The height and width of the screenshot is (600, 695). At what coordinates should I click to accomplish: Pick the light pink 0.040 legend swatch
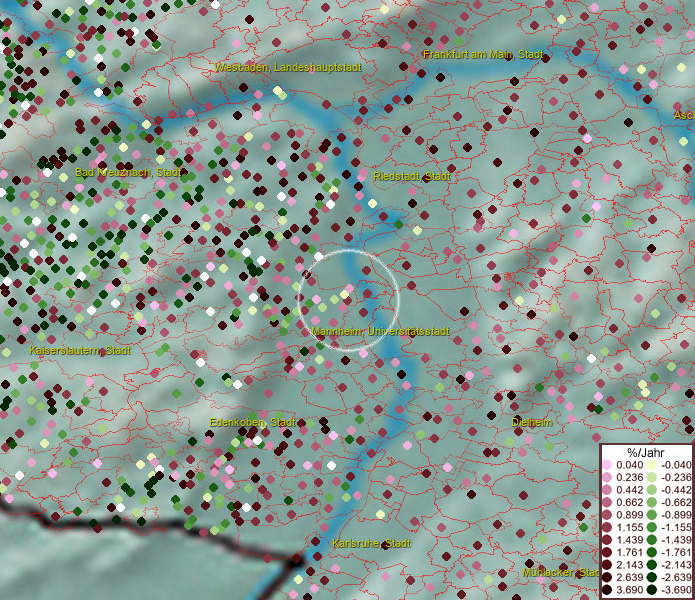(607, 465)
